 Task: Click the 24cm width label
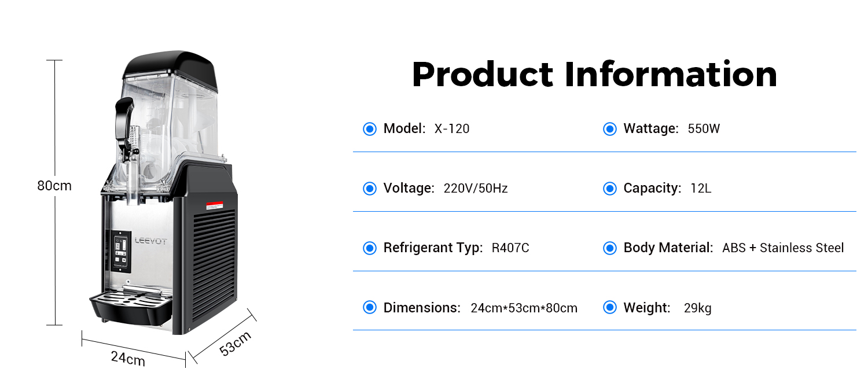coord(128,358)
